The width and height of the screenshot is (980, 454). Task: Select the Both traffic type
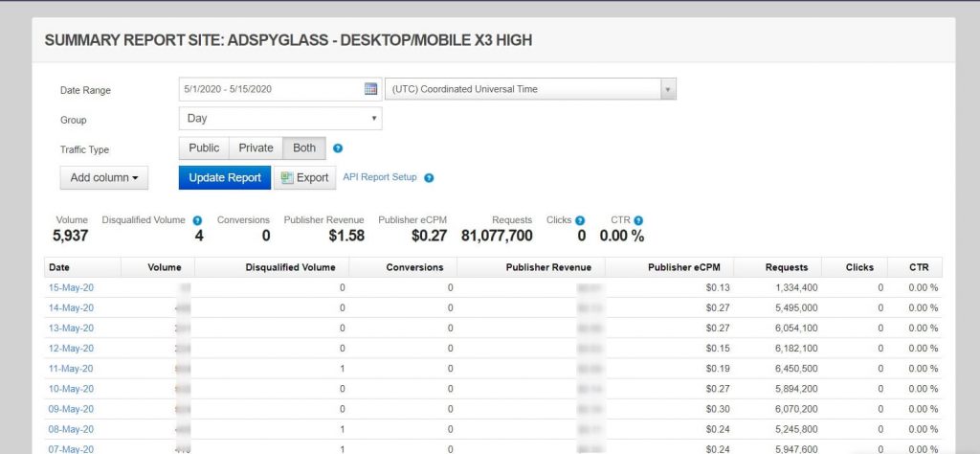tap(304, 148)
